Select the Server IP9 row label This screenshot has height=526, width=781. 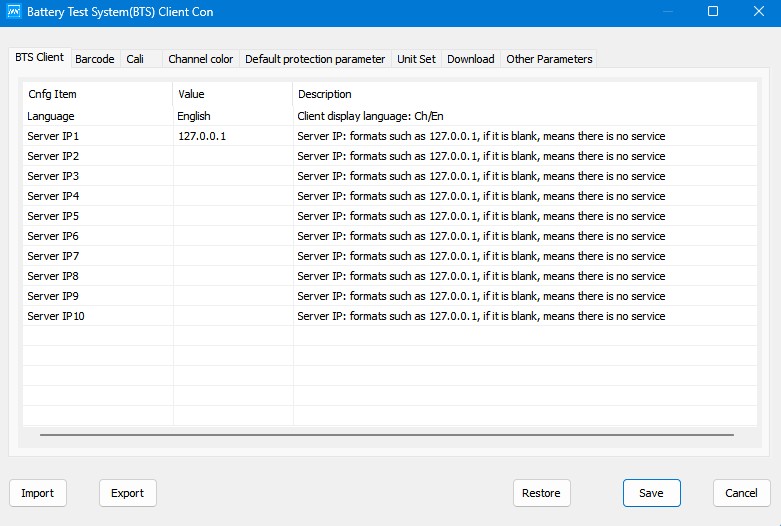[53, 295]
